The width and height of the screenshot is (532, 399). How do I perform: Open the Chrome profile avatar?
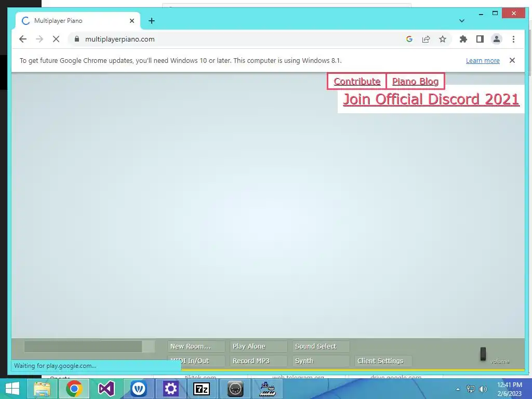(x=496, y=39)
